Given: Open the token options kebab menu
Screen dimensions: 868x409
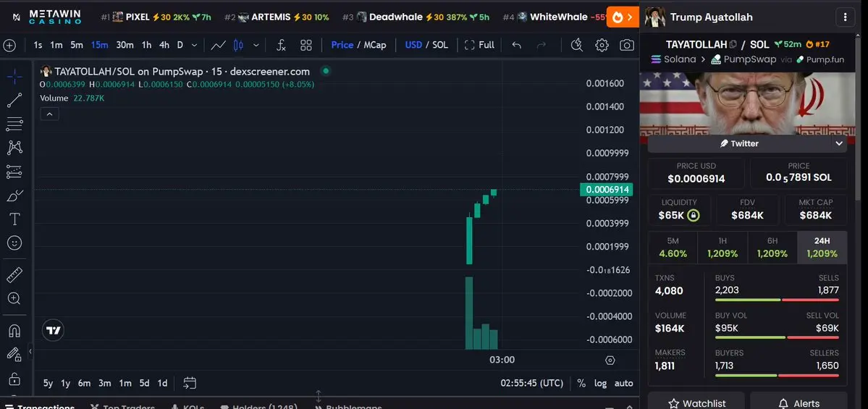Looking at the screenshot, I should pos(846,17).
